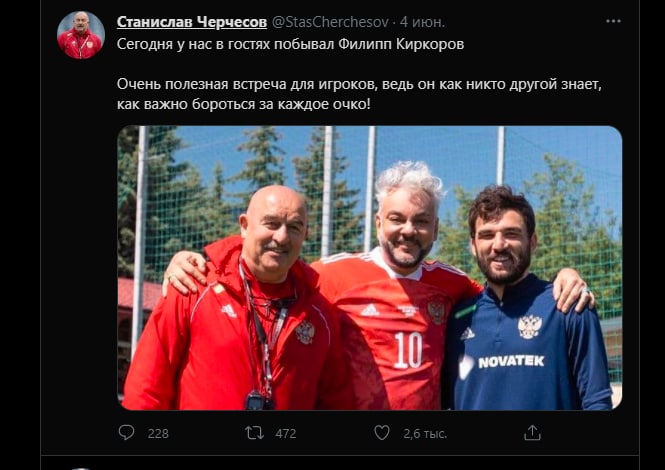Screen dimensions: 665x470
Task: Click the 472 retweets count
Action: pos(285,434)
